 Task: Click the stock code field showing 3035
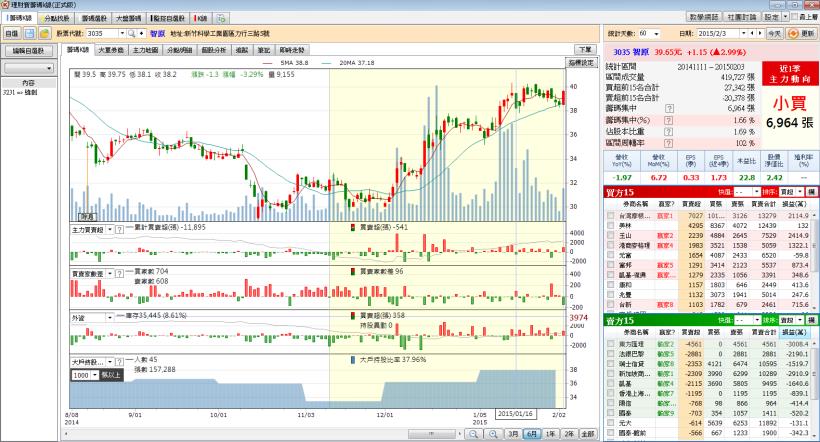click(x=99, y=33)
